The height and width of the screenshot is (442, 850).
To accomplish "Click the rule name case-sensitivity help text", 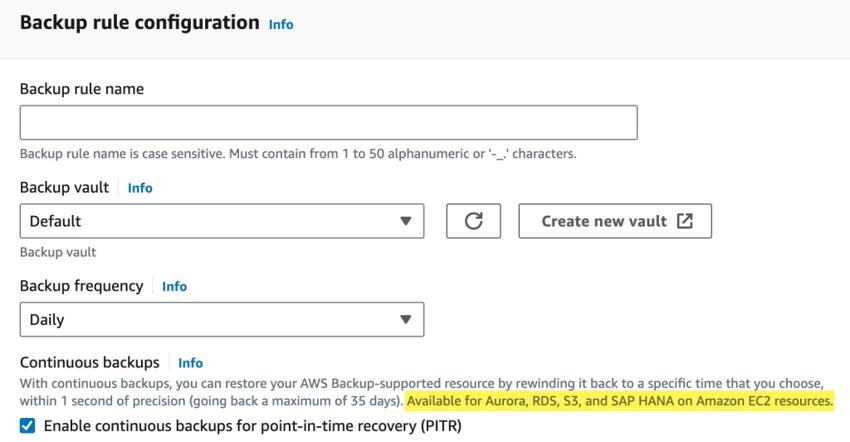I will [x=298, y=153].
